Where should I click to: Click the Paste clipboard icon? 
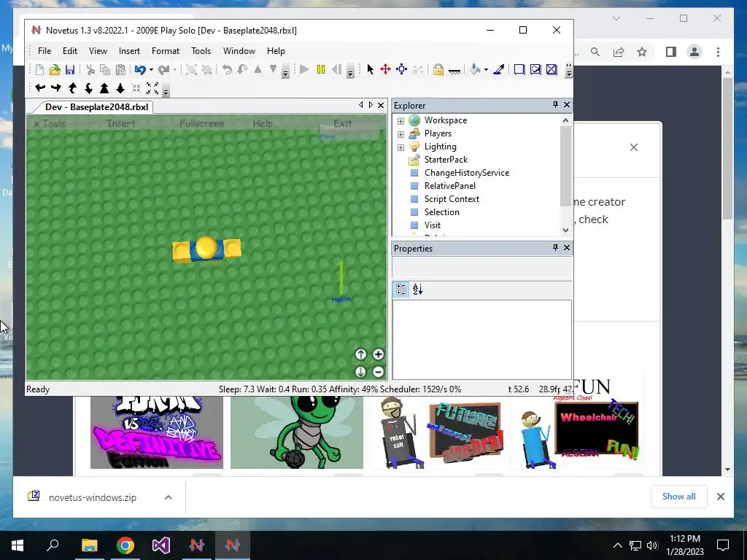pos(121,69)
